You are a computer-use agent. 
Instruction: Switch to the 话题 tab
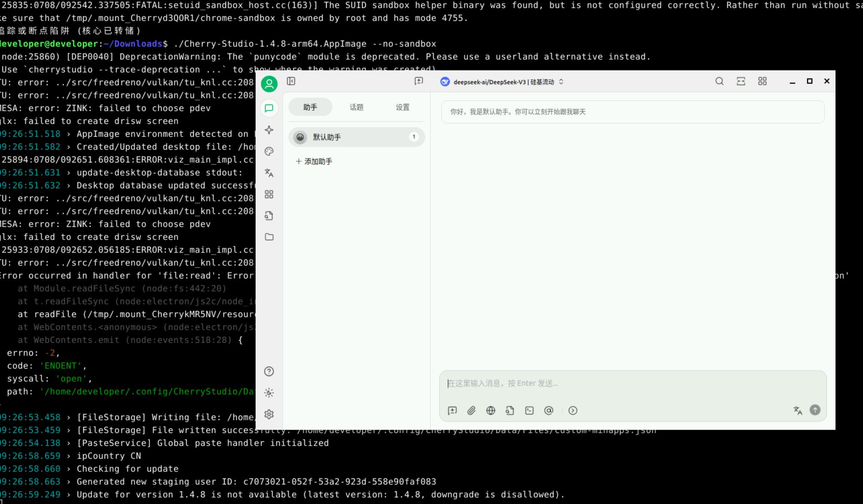tap(356, 107)
